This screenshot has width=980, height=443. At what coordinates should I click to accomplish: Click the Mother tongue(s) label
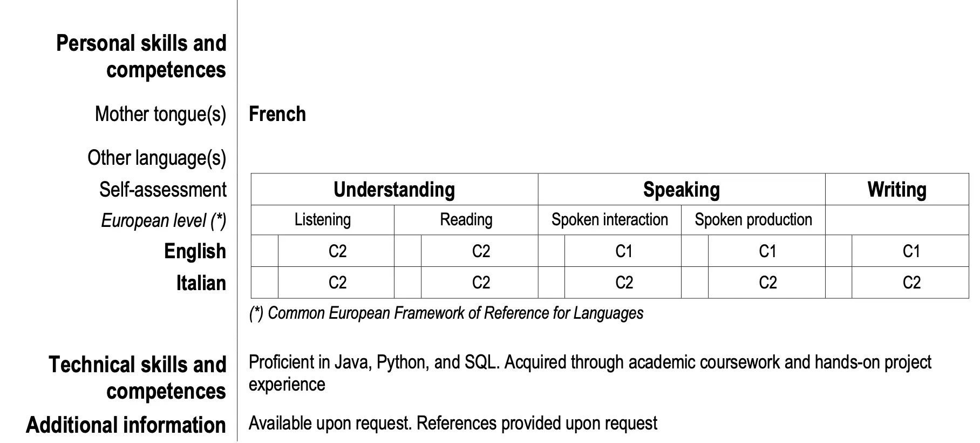pyautogui.click(x=160, y=115)
